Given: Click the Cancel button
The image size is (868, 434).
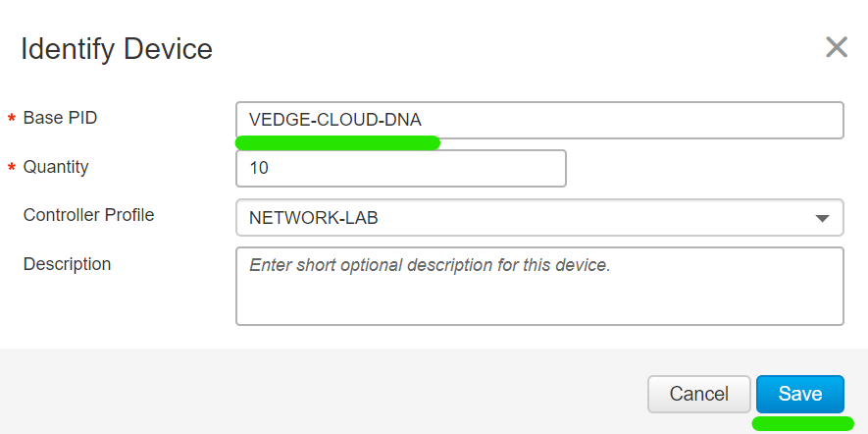Looking at the screenshot, I should point(698,394).
